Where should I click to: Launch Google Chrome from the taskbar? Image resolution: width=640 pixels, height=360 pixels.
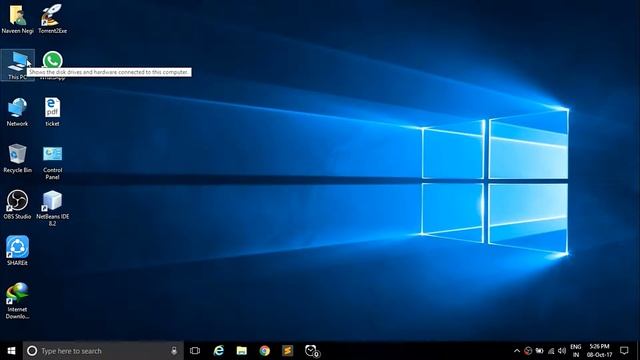coord(264,351)
